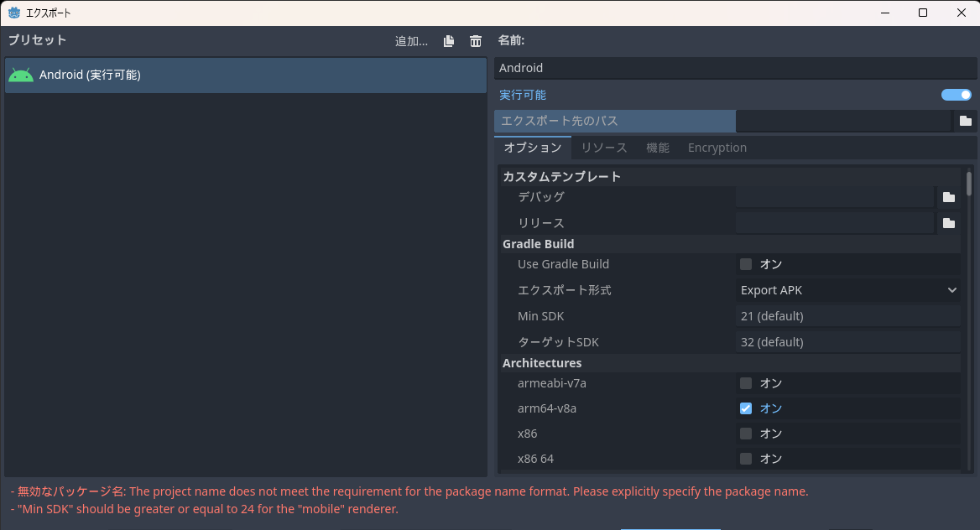Close the エクスポート window

click(x=962, y=13)
